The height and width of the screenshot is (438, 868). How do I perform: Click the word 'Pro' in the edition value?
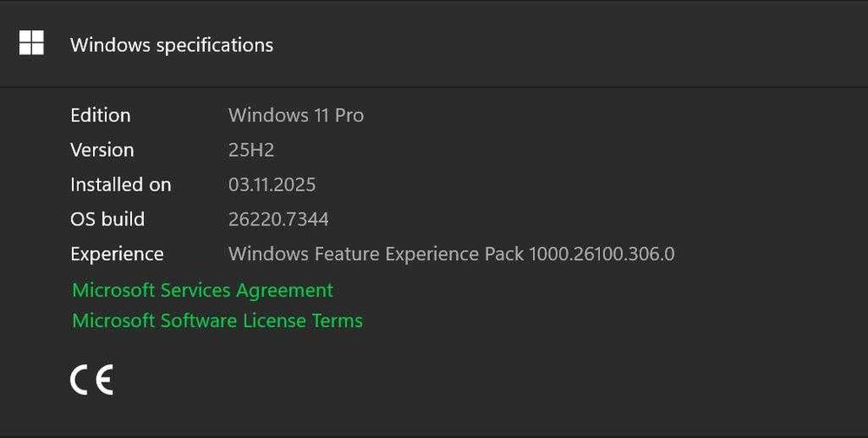[x=349, y=115]
